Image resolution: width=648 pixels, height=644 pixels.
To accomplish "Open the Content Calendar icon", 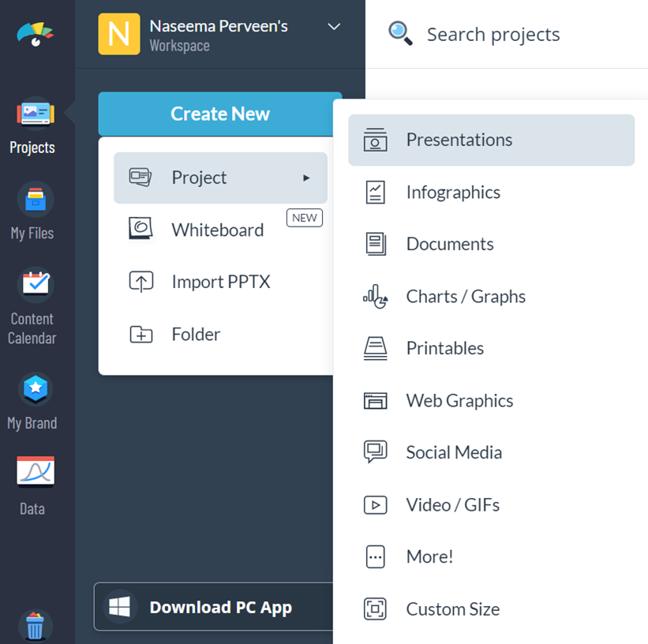I will 36,284.
